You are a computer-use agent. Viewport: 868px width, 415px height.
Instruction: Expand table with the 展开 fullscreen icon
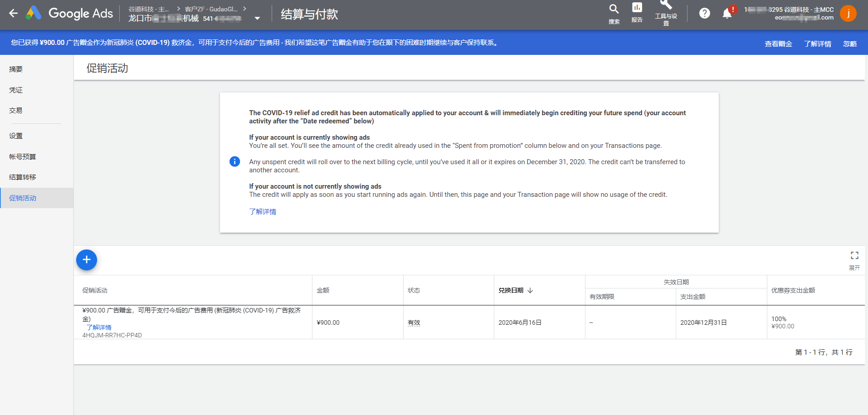pyautogui.click(x=854, y=256)
